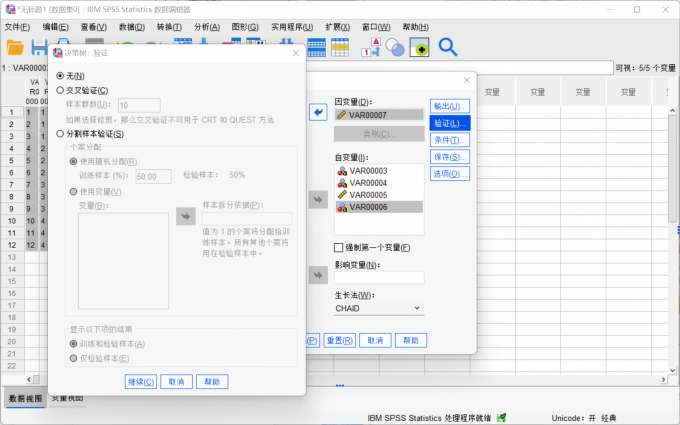Viewport: 680px width, 425px height.
Task: Choose the 使用随机分配(R) option
Action: (73, 162)
